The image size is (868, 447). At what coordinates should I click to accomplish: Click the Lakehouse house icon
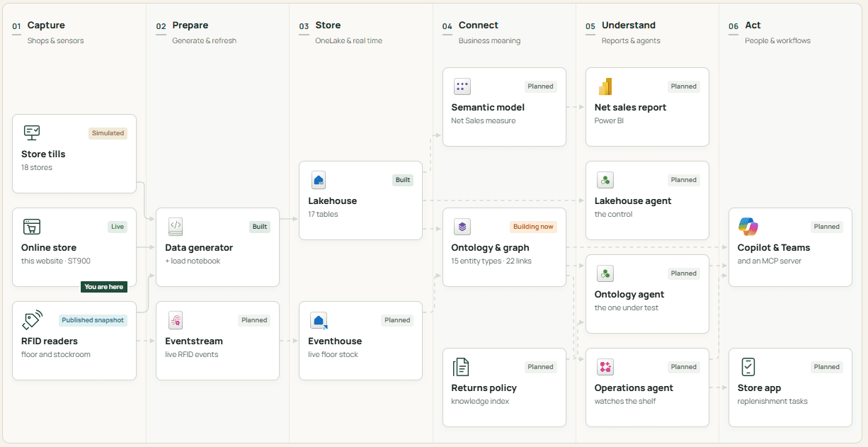[319, 180]
